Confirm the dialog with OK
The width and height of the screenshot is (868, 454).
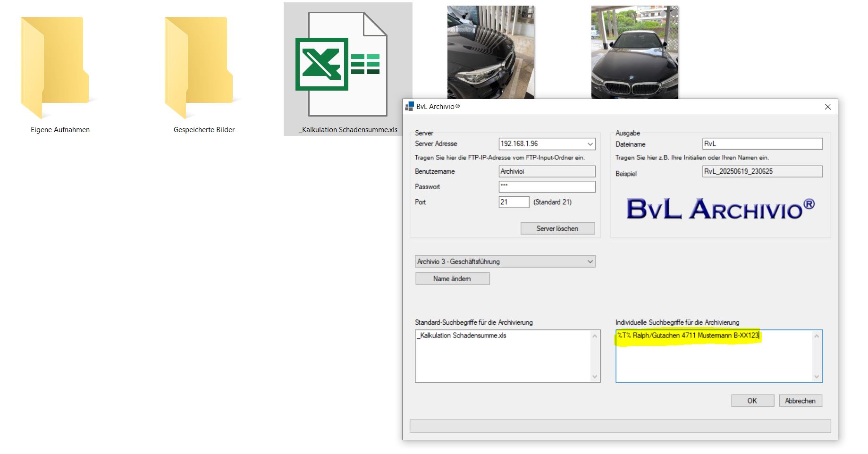(752, 401)
